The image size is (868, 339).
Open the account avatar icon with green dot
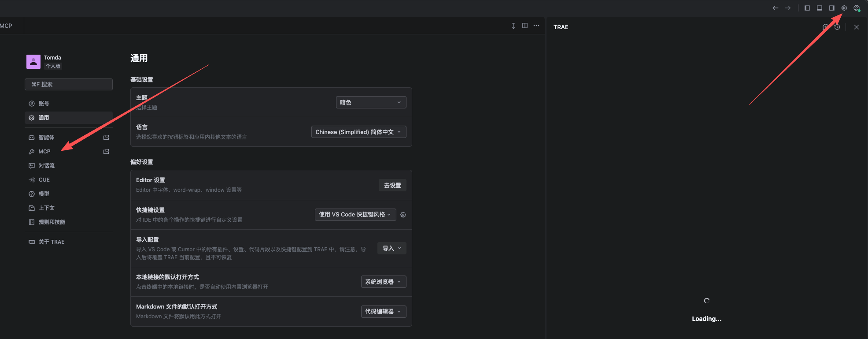point(857,8)
